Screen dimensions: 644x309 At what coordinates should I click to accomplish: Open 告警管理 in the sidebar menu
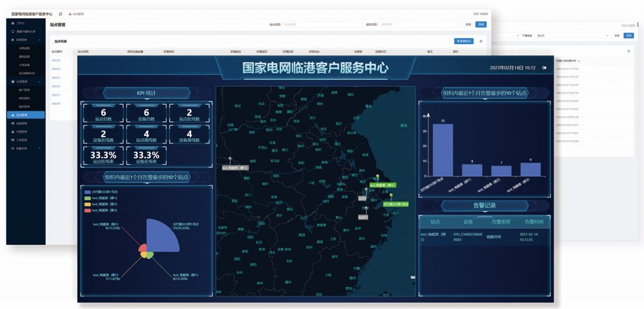[25, 132]
